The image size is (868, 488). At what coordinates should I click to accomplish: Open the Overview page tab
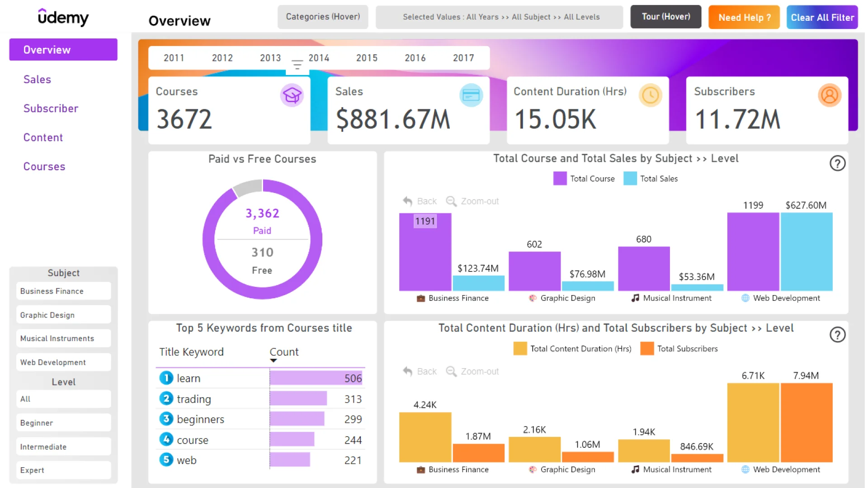(x=63, y=50)
